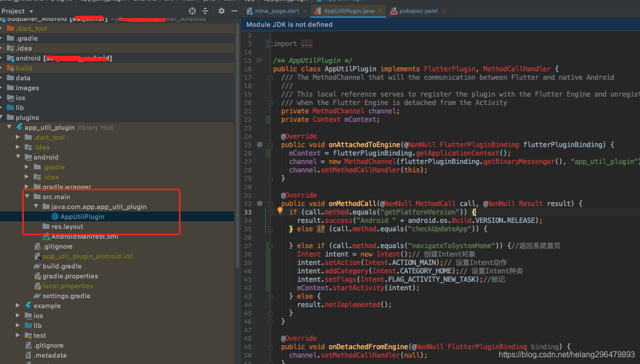The image size is (640, 364).
Task: Select the images folder
Action: pyautogui.click(x=27, y=88)
